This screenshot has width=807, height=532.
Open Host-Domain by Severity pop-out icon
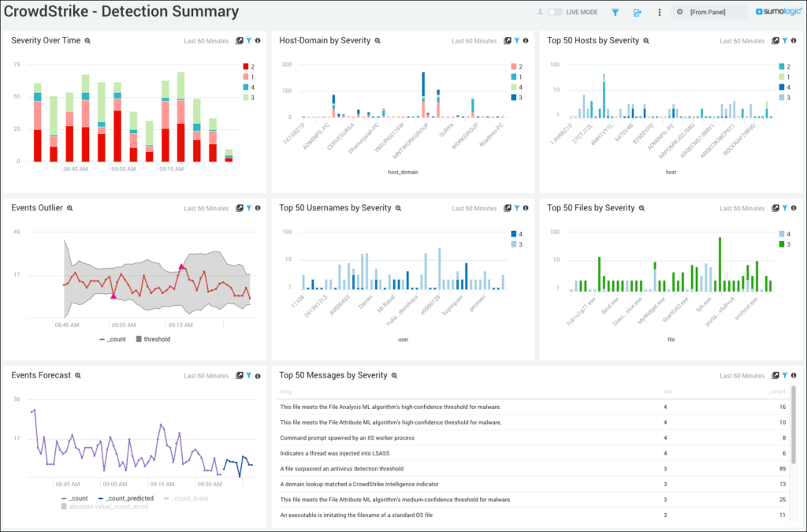coord(508,41)
